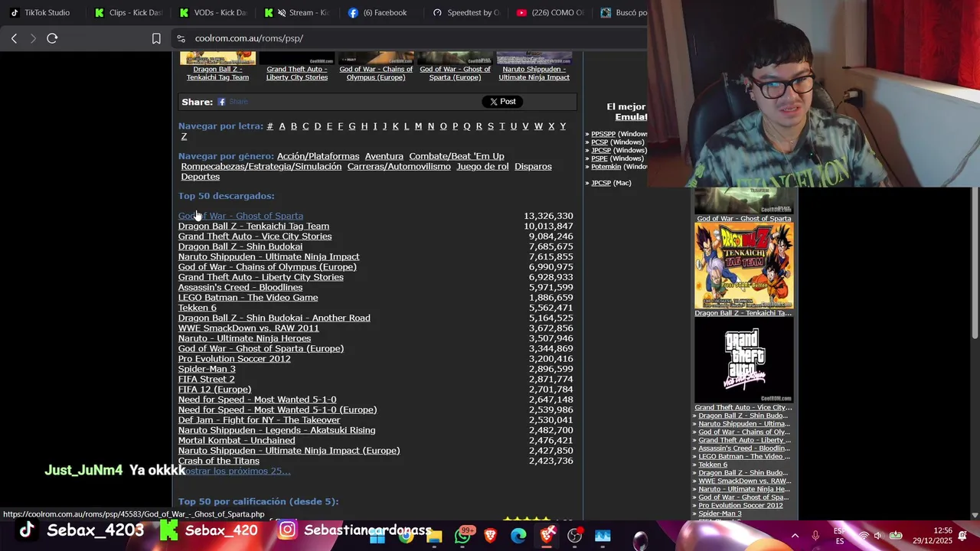Open the Combate/Beat 'Em Up genre
Viewport: 980px width, 551px height.
456,156
